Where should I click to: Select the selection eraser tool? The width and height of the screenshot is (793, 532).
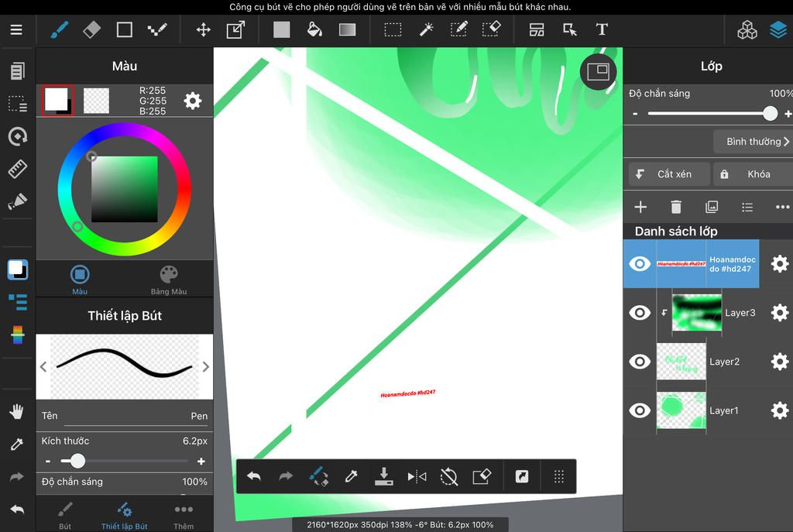(x=492, y=29)
